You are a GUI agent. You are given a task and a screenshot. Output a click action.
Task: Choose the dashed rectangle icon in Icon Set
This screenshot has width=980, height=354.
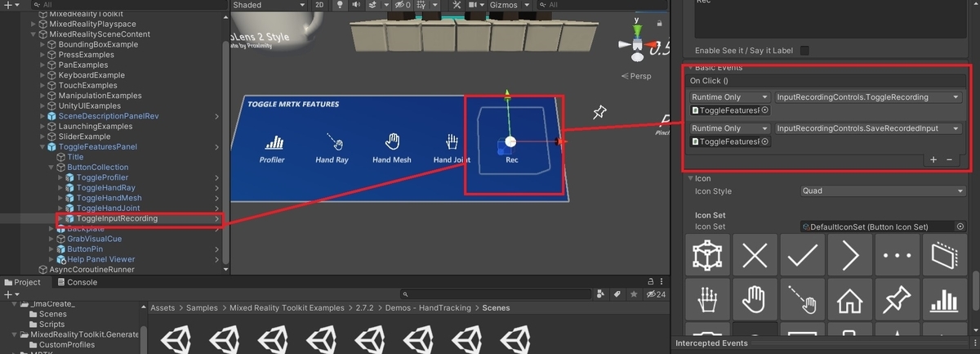(944, 257)
